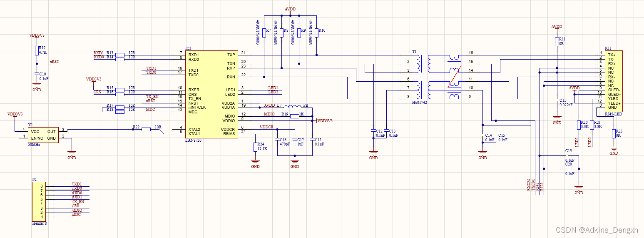This screenshot has width=644, height=238.
Task: Select resistor R12 4.7K pull-up symbol
Action: tap(37, 50)
